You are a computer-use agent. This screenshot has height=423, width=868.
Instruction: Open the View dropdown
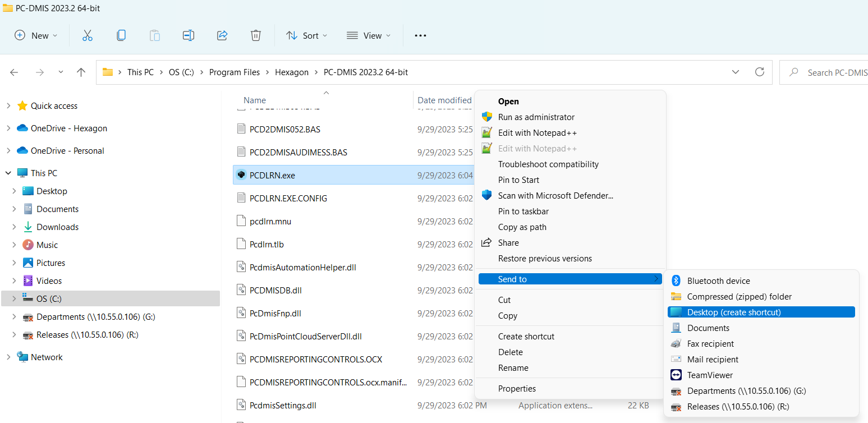[369, 35]
